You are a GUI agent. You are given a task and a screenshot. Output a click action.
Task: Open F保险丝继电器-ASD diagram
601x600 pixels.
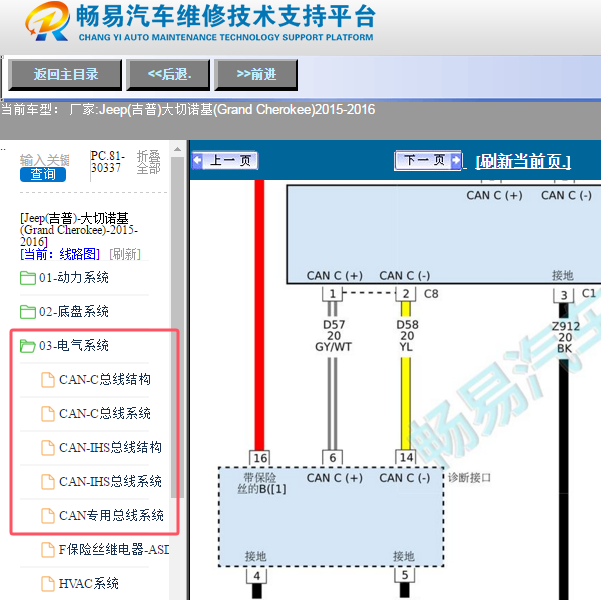pyautogui.click(x=114, y=550)
